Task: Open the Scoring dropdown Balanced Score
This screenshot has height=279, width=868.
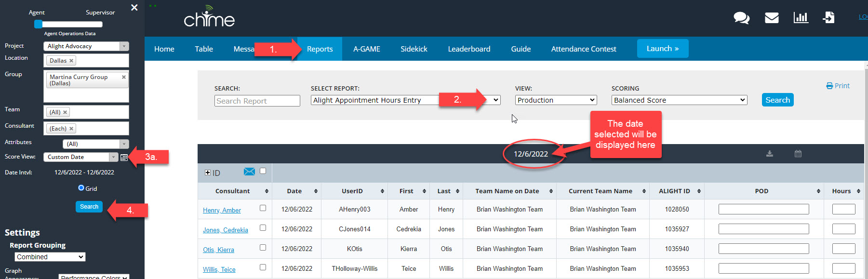Action: point(679,100)
